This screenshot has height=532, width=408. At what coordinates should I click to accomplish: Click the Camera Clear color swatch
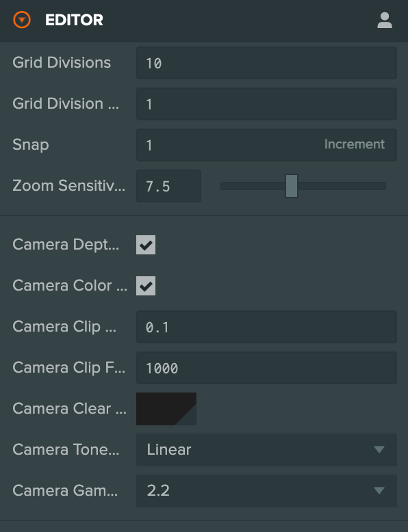coord(166,408)
